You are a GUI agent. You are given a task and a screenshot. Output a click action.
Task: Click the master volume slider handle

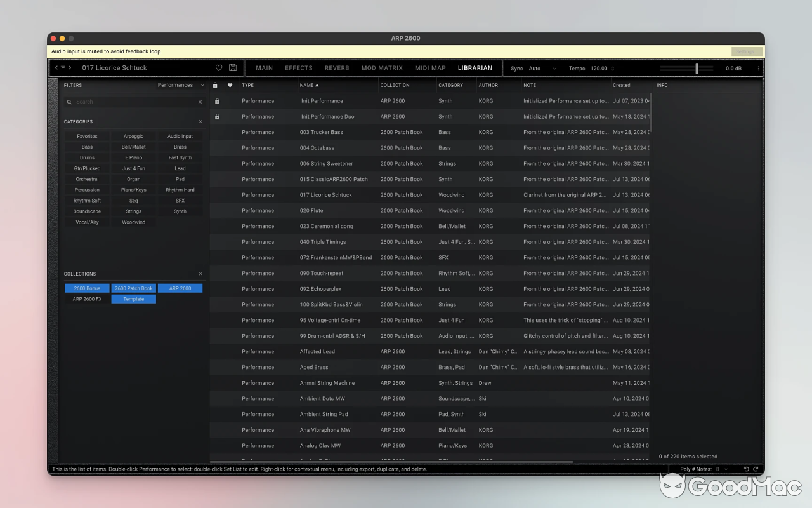click(x=697, y=68)
